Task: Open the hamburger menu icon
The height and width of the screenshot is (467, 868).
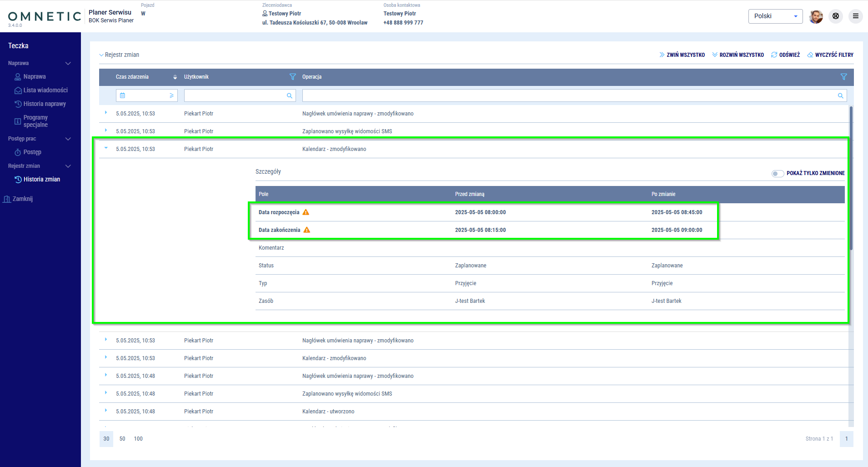Action: [x=855, y=16]
